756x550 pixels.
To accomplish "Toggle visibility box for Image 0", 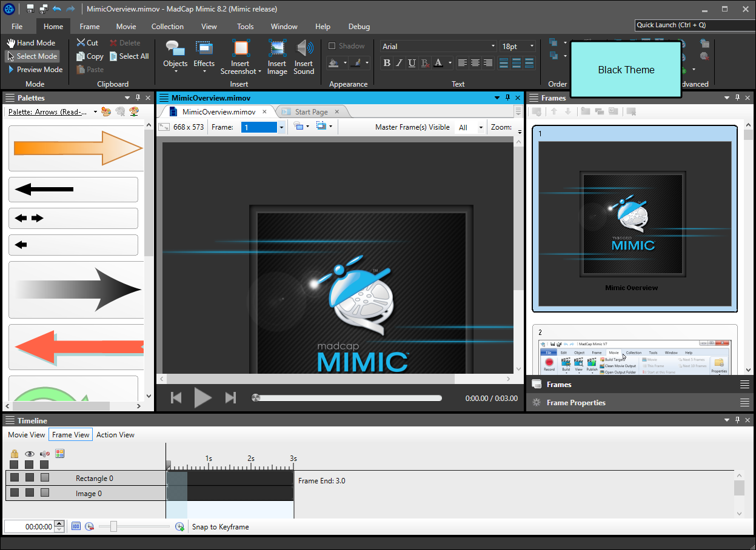I will pyautogui.click(x=30, y=493).
